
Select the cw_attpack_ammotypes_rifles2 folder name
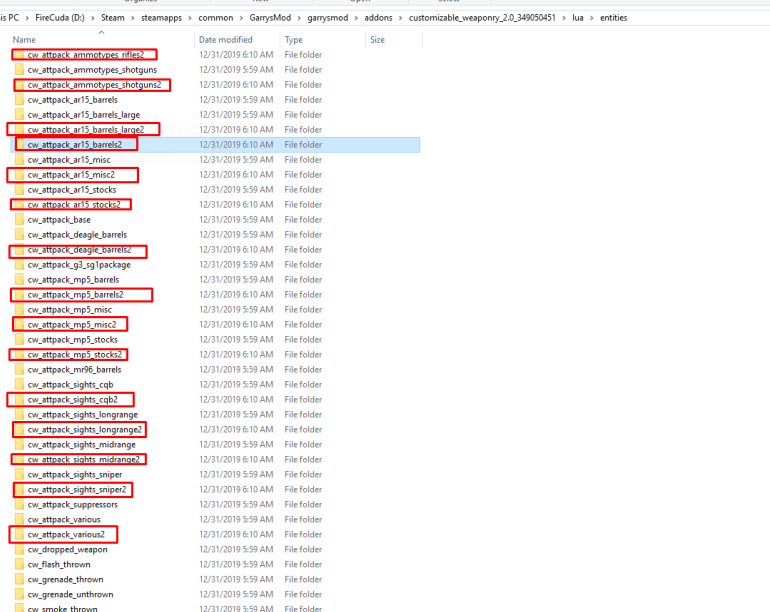click(86, 55)
